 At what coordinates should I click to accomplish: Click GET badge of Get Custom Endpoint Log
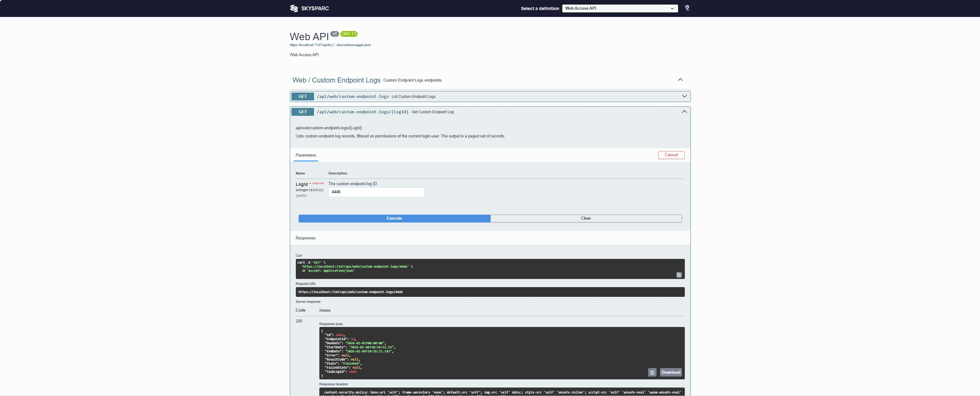coord(302,112)
